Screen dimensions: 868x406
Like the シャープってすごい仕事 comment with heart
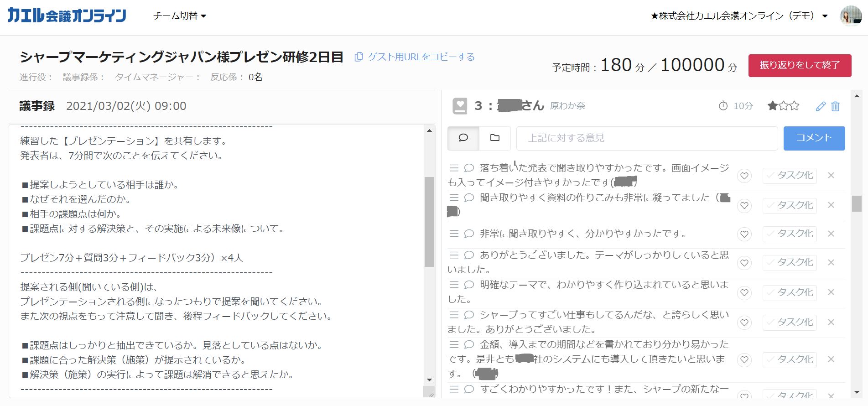(744, 323)
